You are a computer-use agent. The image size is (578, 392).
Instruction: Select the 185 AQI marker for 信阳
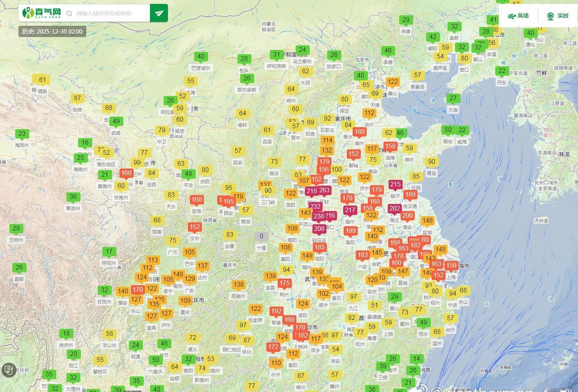coord(320,247)
